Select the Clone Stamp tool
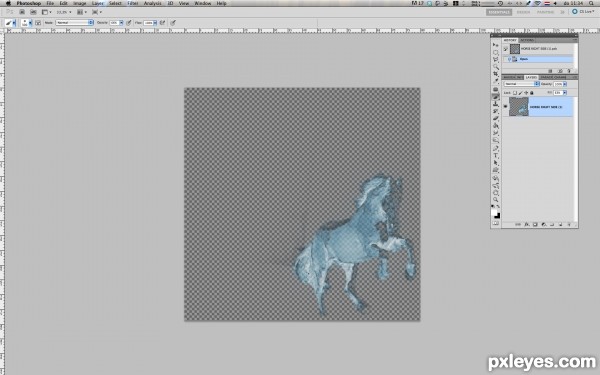This screenshot has height=375, width=600. [496, 104]
